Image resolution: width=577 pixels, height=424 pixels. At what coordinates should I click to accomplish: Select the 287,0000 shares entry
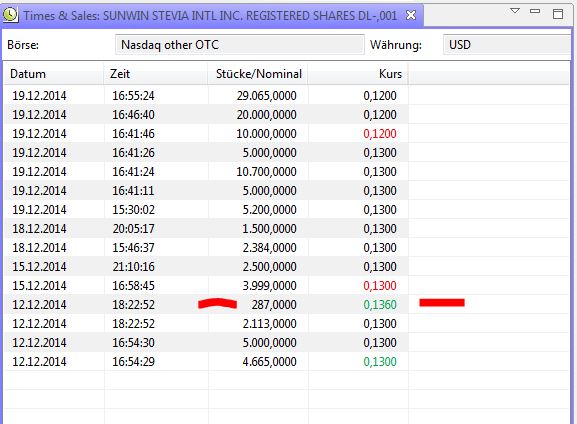click(x=274, y=305)
